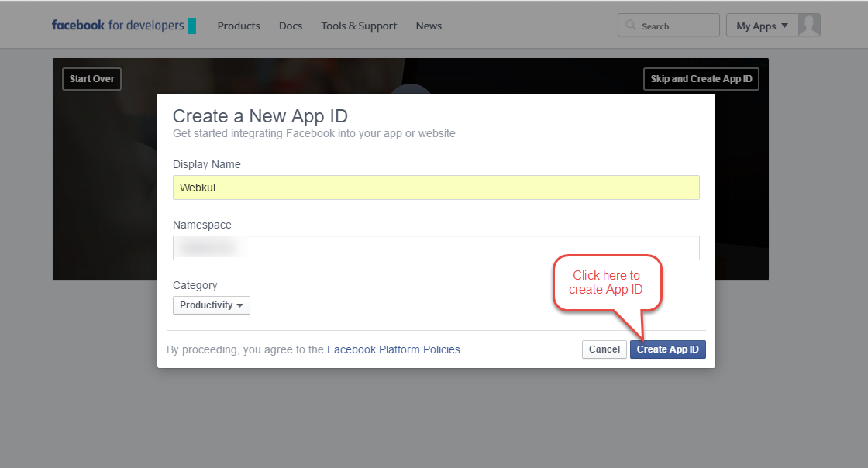Open the Facebook Platform Policies link

click(393, 349)
